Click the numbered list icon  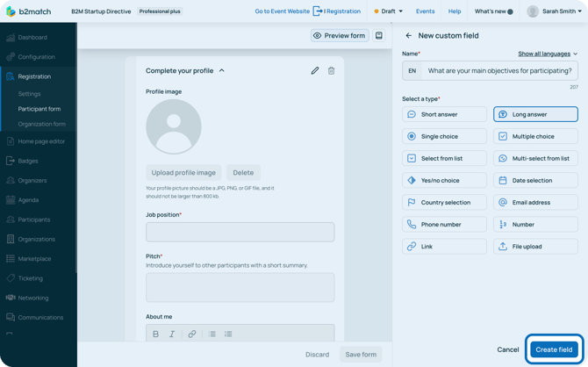[228, 334]
